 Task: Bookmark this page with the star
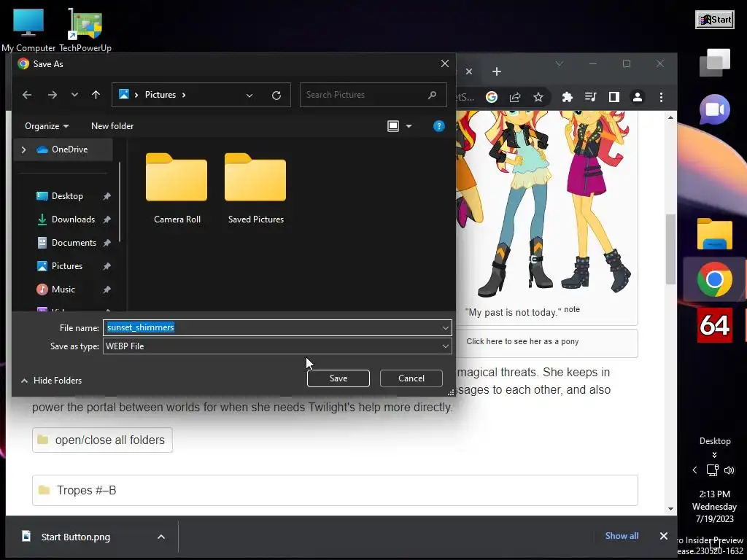coord(538,97)
